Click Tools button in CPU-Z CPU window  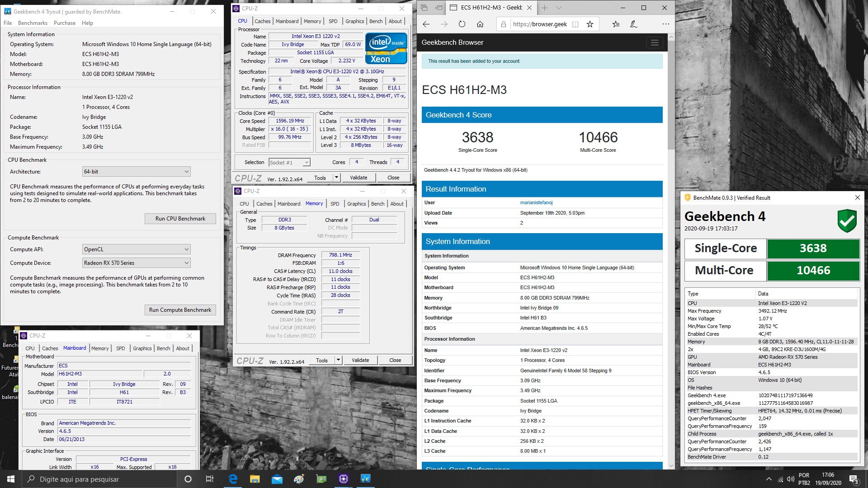coord(320,178)
